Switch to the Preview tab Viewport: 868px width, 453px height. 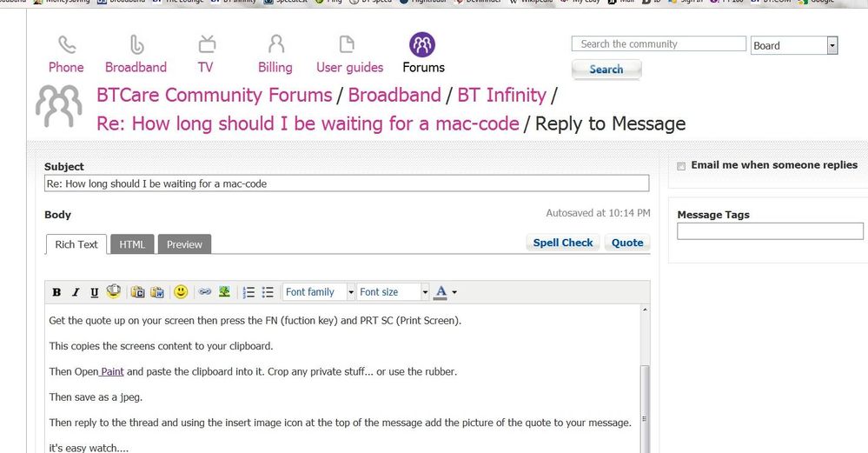click(184, 244)
